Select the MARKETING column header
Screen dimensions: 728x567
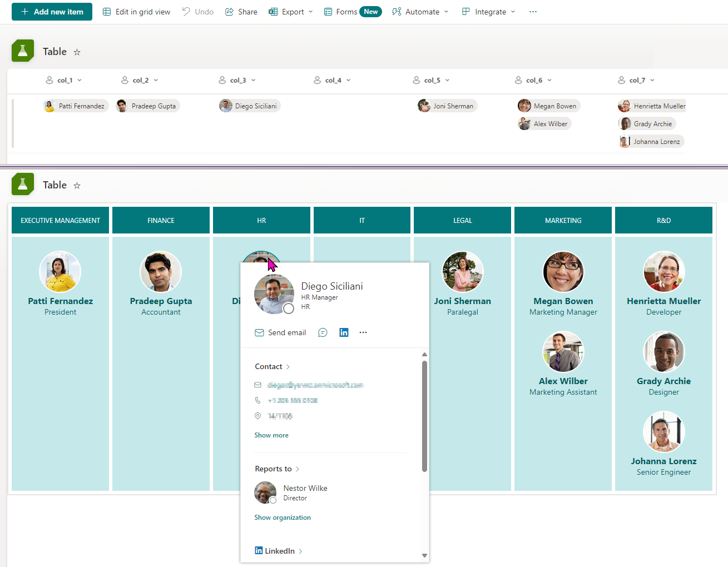point(563,220)
